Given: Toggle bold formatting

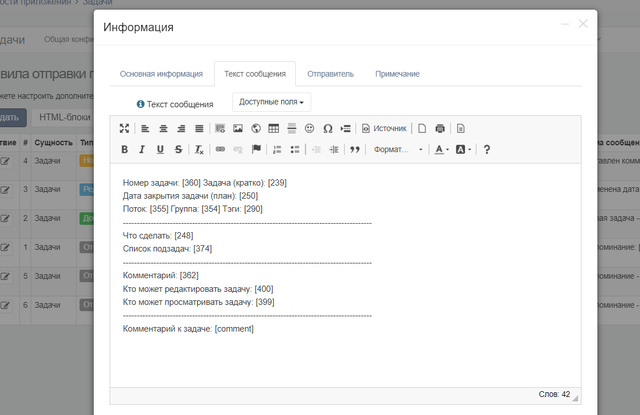Looking at the screenshot, I should pyautogui.click(x=124, y=149).
